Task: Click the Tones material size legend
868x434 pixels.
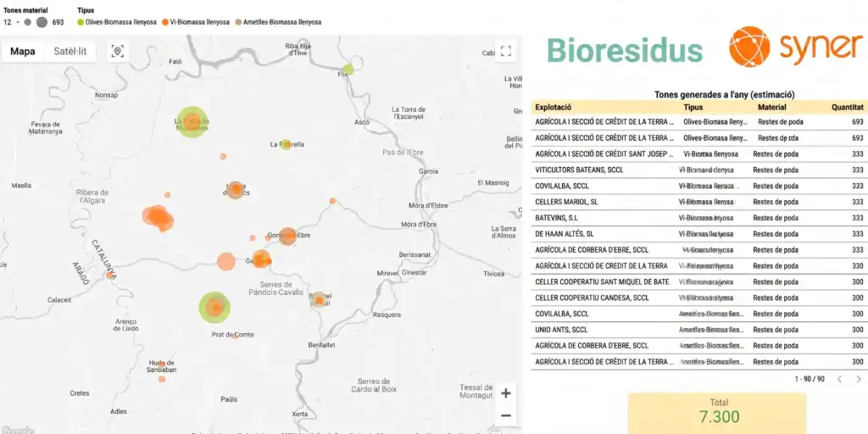Action: pyautogui.click(x=34, y=17)
